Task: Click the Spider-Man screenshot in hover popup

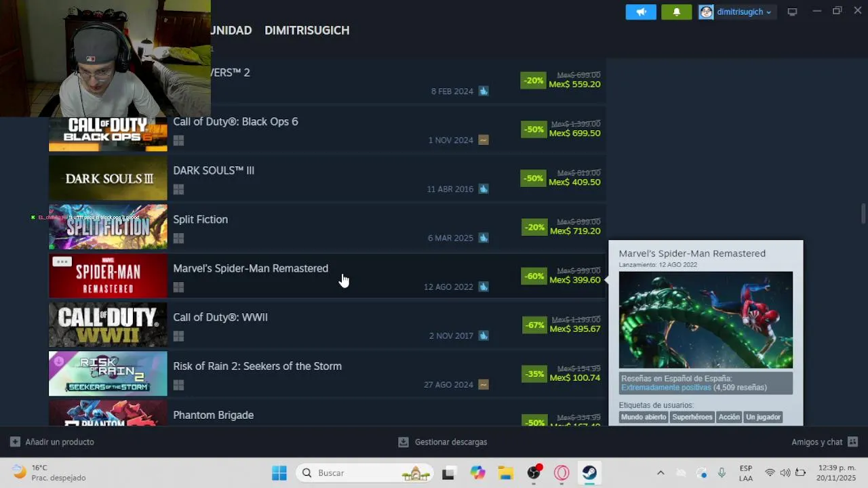Action: (705, 320)
